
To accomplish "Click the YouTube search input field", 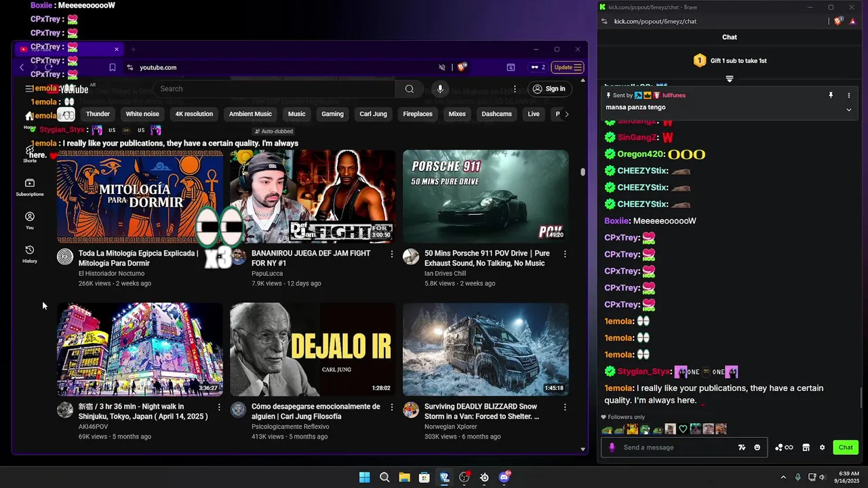I will (275, 89).
